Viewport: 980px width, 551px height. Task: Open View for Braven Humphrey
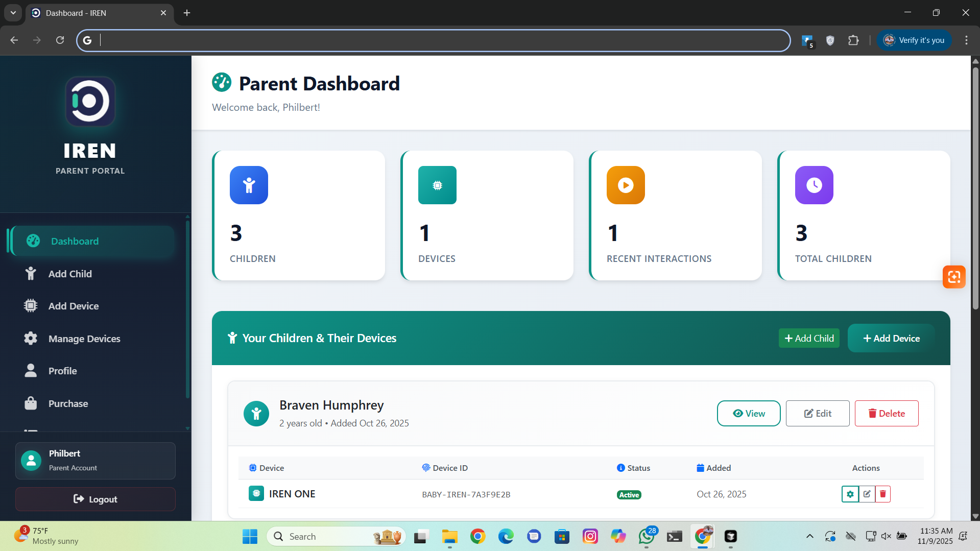point(748,413)
